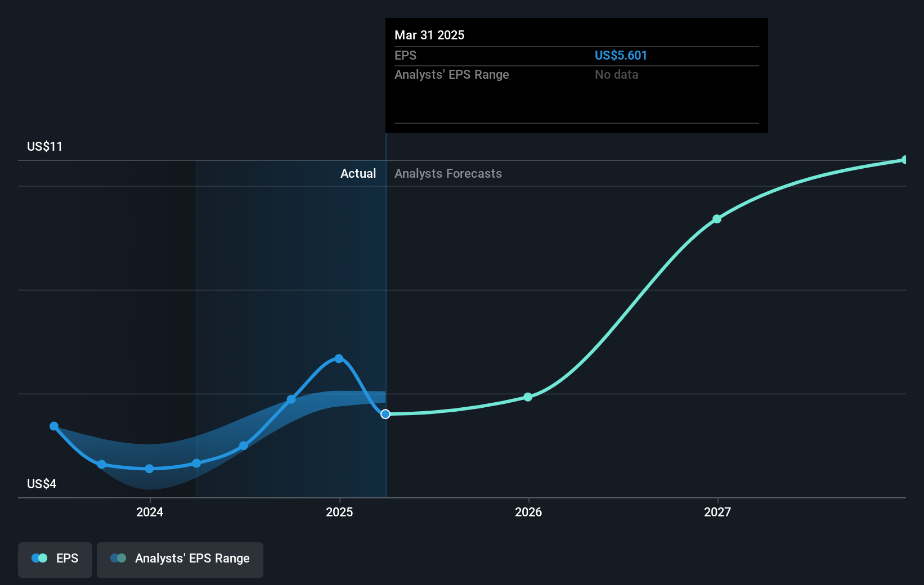Click the final forecast point at chart end

[x=904, y=160]
